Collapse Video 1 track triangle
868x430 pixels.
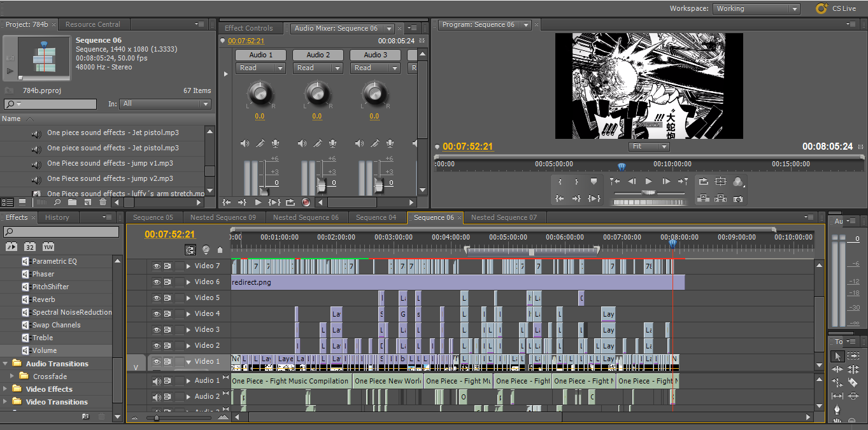189,362
